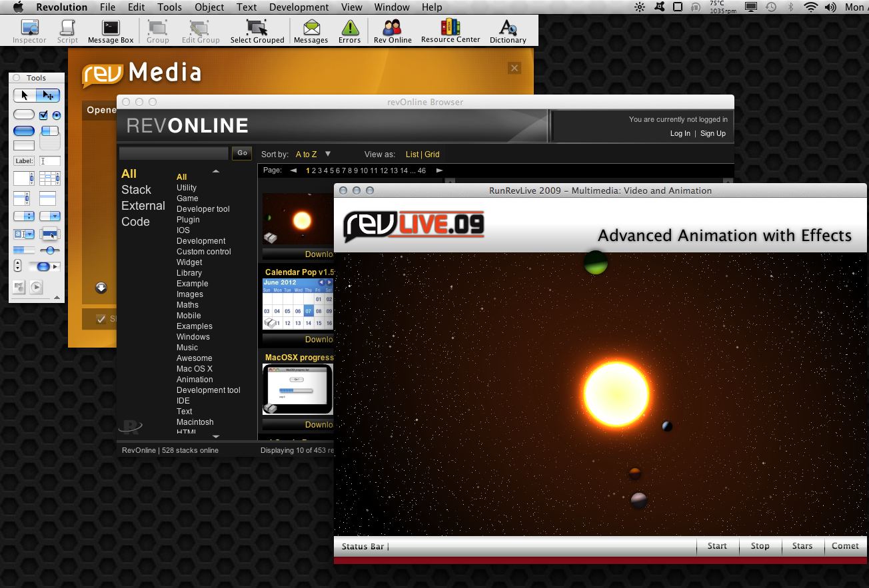Viewport: 869px width, 588px height.
Task: Select the Run (browse) arrow tool
Action: 25,95
